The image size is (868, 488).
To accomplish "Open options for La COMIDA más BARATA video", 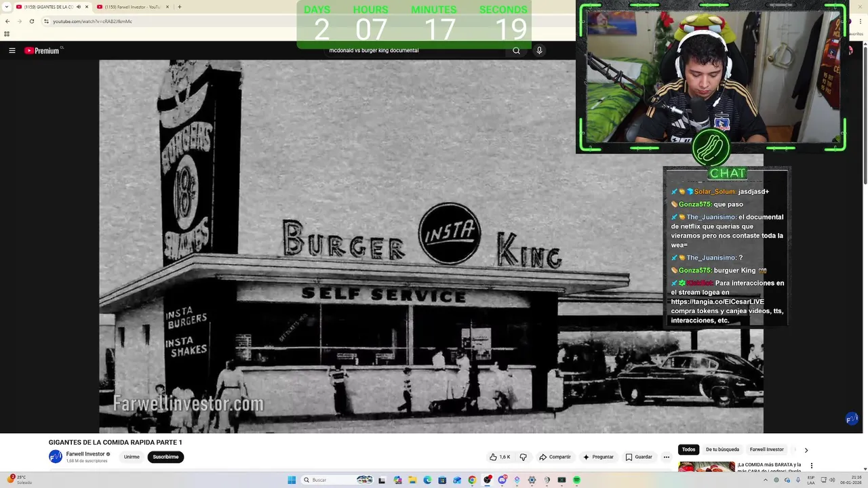I will (812, 466).
